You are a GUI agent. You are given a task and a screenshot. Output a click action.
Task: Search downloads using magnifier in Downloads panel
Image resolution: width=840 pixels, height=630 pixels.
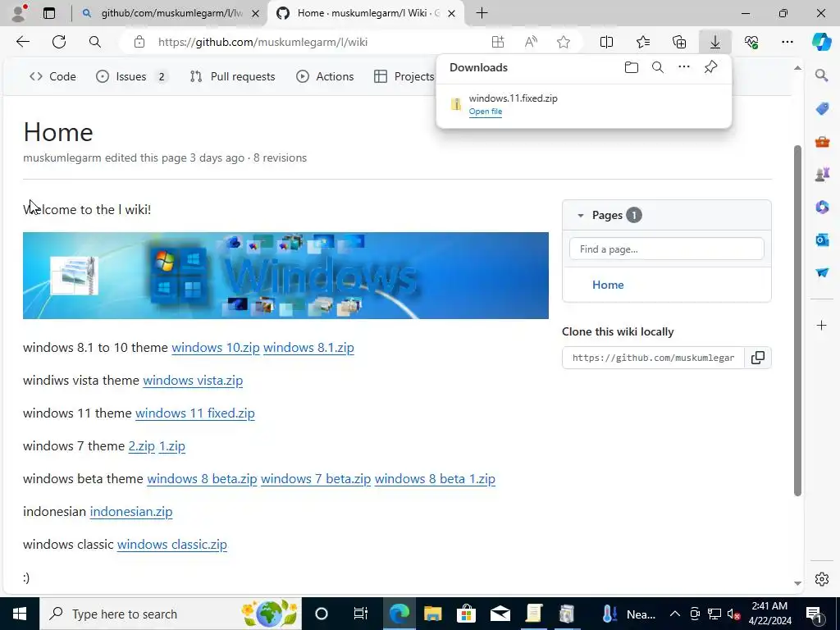tap(658, 67)
